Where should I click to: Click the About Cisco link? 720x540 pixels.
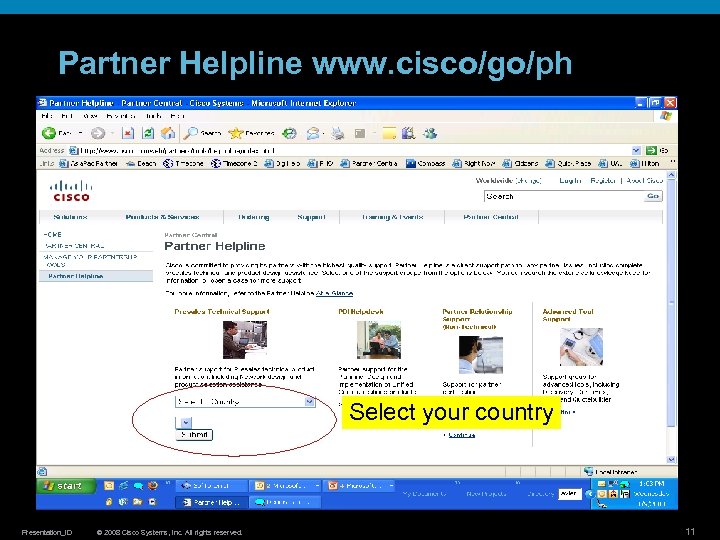(x=644, y=180)
